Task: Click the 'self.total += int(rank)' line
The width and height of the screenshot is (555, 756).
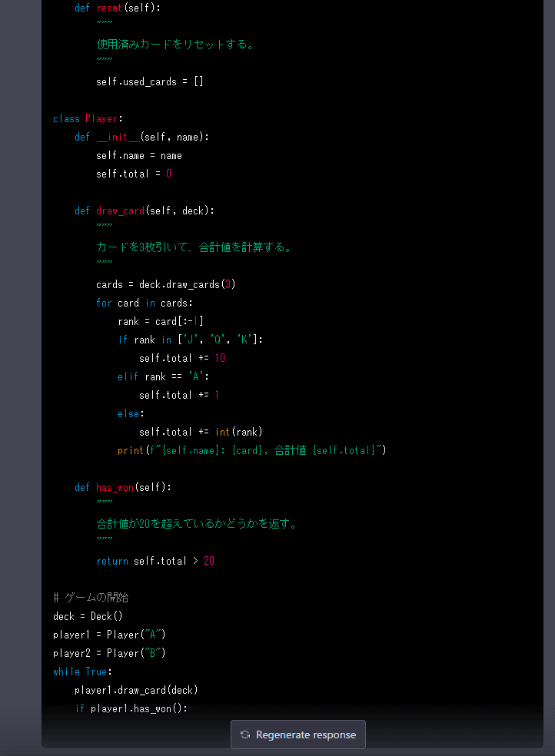Action: pyautogui.click(x=201, y=432)
